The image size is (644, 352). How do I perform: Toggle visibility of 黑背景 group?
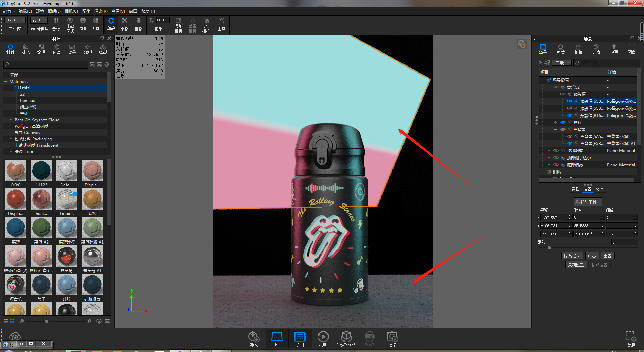[562, 129]
